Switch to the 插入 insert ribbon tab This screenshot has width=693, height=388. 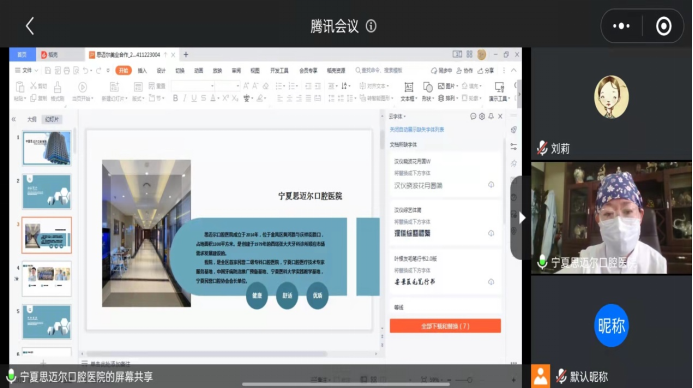[x=142, y=71]
